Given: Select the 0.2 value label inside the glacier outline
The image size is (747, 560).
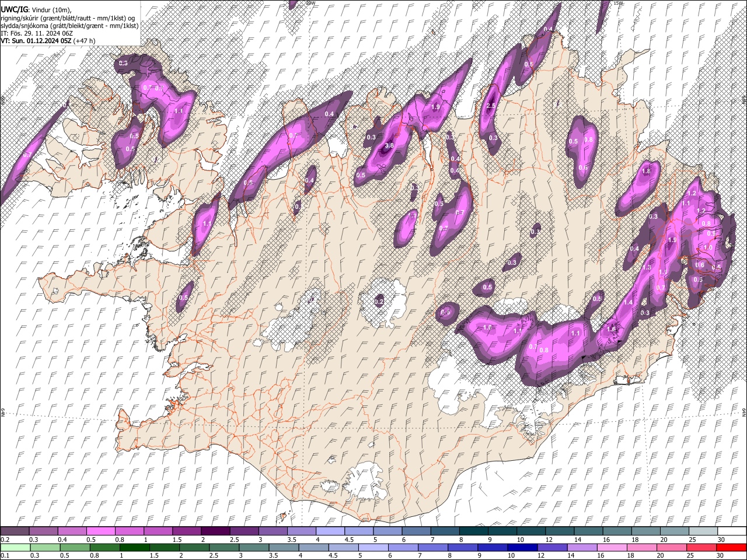Looking at the screenshot, I should pos(379,302).
